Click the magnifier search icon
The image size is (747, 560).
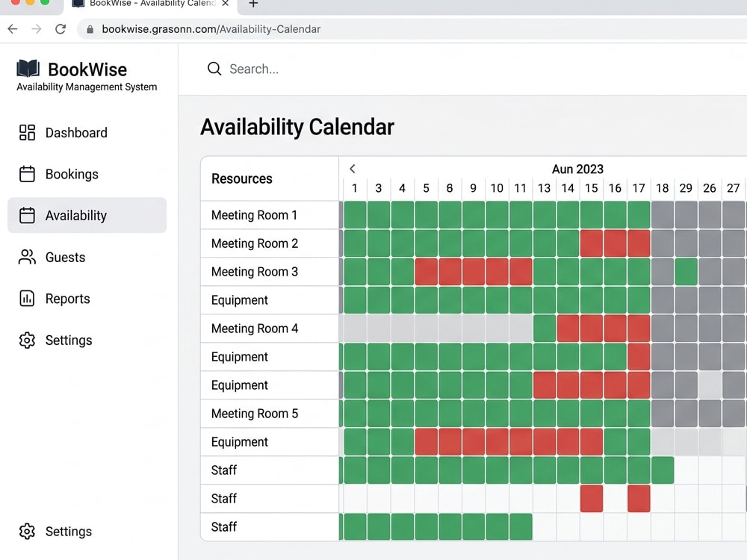(214, 69)
